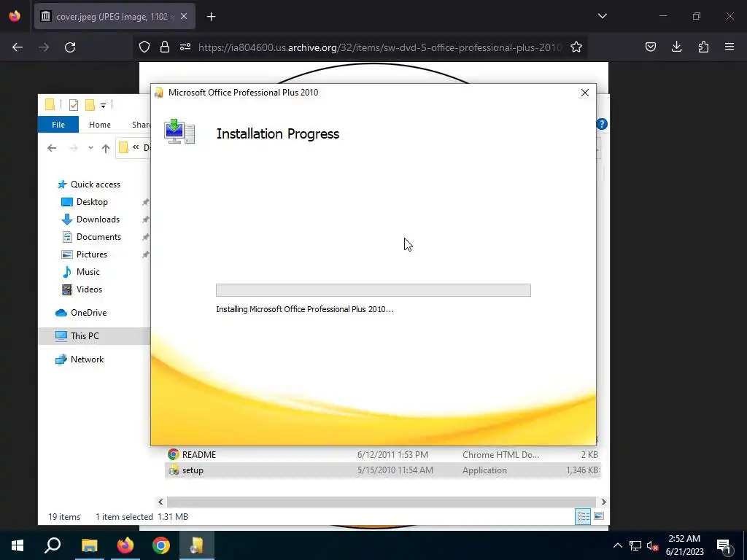Click the Office setup installer icon

(179, 131)
